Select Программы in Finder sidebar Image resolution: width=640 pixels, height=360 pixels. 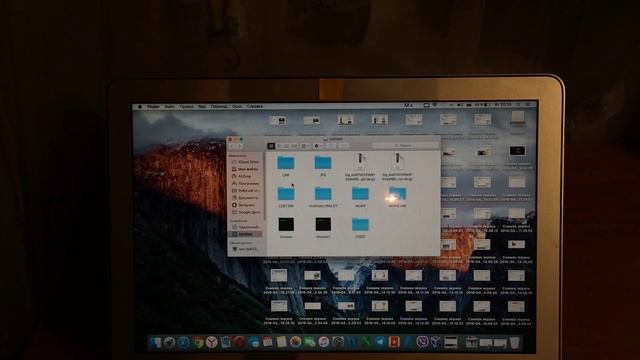pyautogui.click(x=245, y=184)
